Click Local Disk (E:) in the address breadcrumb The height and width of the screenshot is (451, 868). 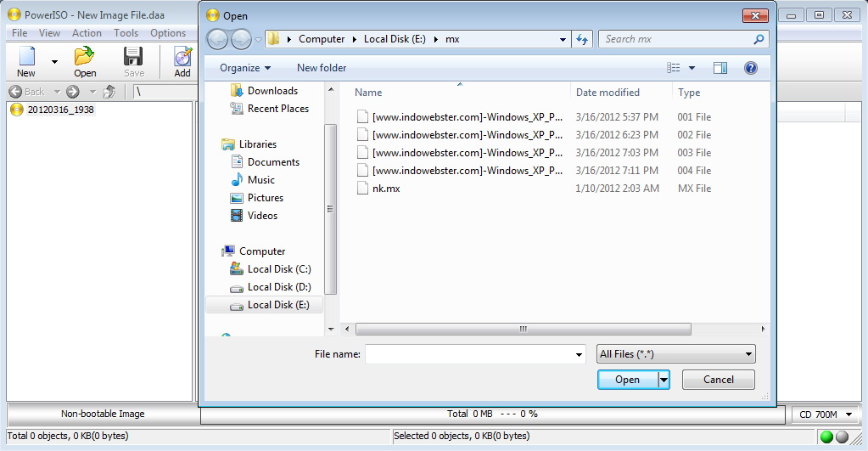(395, 39)
